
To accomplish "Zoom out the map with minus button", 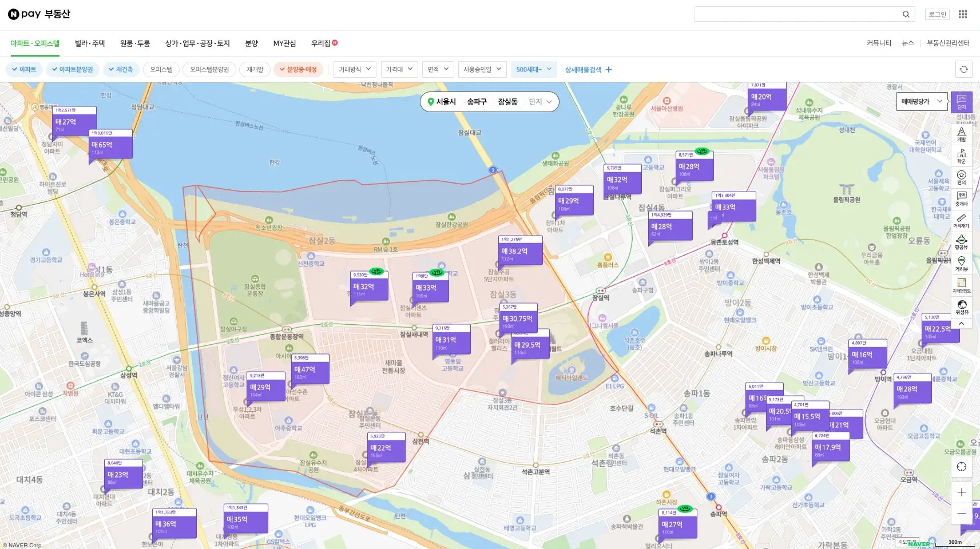I will pyautogui.click(x=962, y=514).
